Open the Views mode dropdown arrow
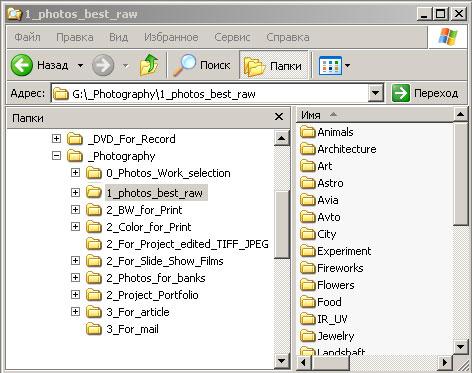This screenshot has height=373, width=472. [347, 65]
